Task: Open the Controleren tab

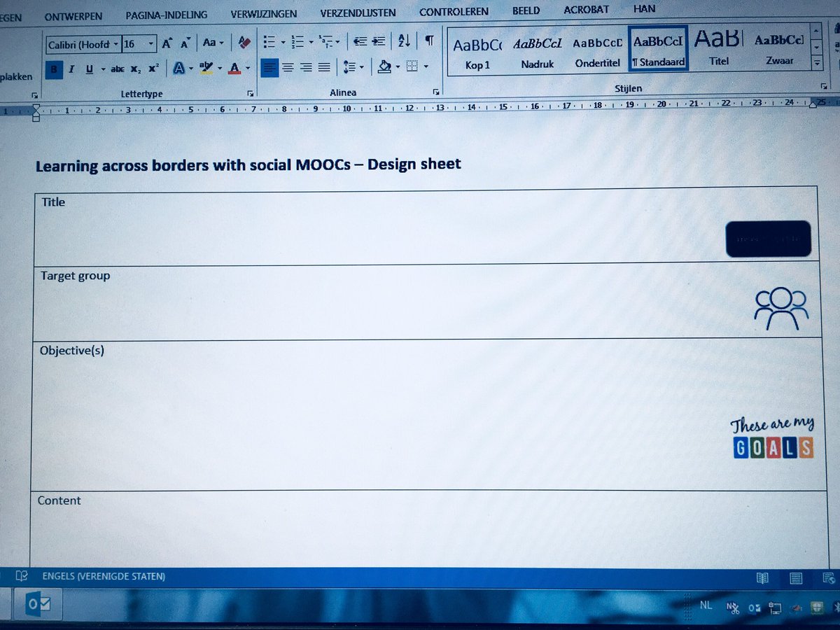Action: tap(454, 12)
